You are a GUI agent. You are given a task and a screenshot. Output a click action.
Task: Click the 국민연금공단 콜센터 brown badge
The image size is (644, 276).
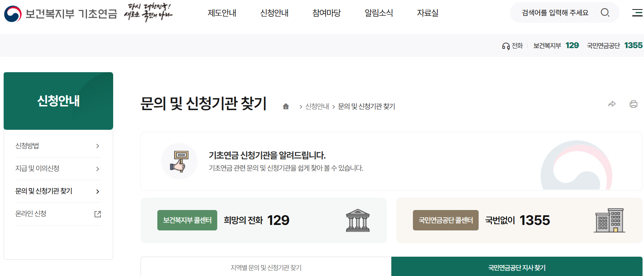tap(446, 220)
